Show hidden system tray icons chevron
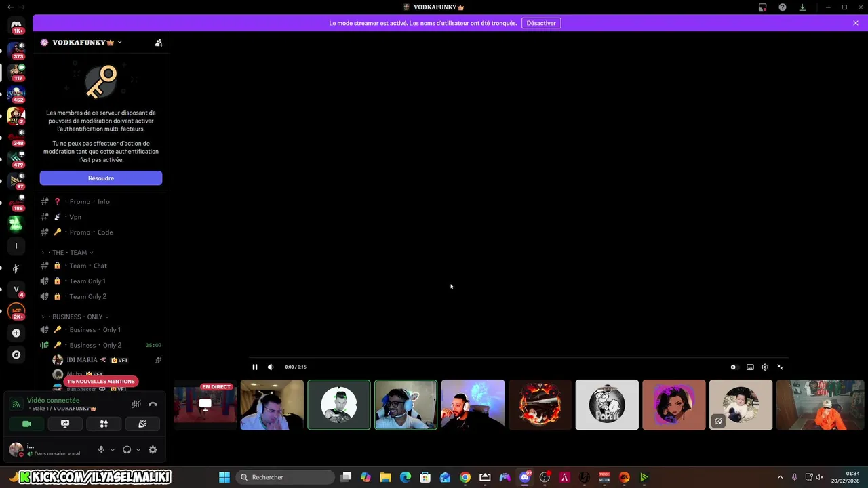868x488 pixels. (780, 477)
